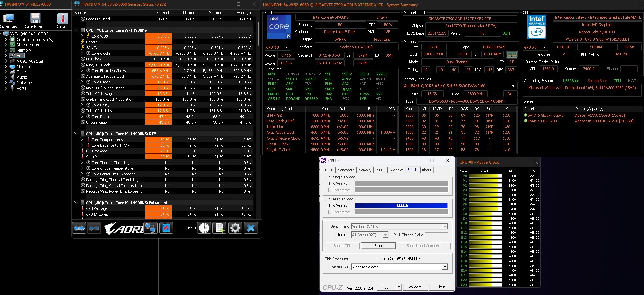Click the Validate button in CPU-Z
Screen dimensions: 644x295
click(x=415, y=287)
